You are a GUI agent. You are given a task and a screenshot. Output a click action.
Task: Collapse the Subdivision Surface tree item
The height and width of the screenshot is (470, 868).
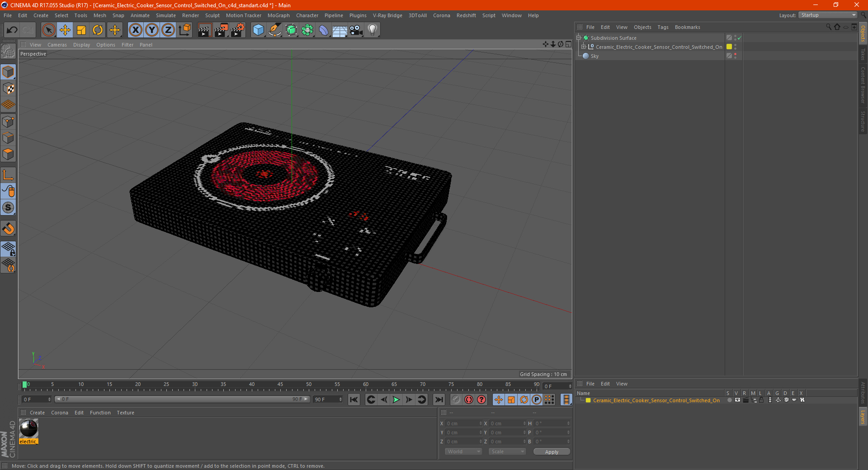[579, 38]
